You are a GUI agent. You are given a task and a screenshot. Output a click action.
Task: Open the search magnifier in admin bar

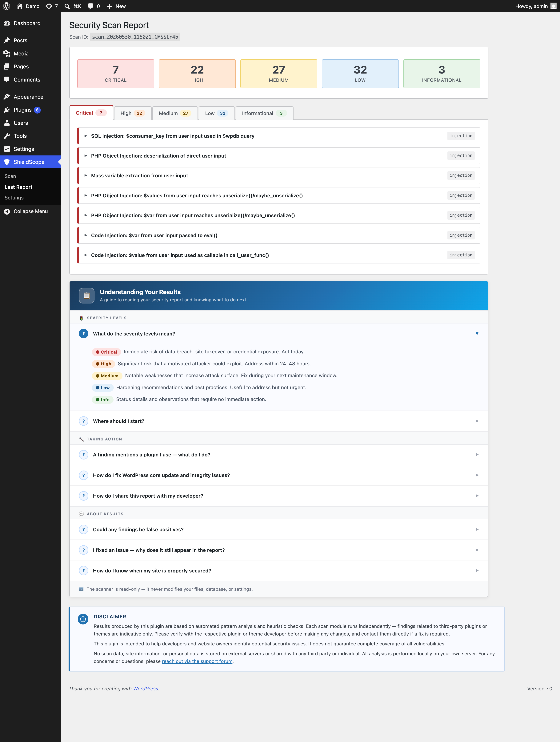pyautogui.click(x=67, y=6)
